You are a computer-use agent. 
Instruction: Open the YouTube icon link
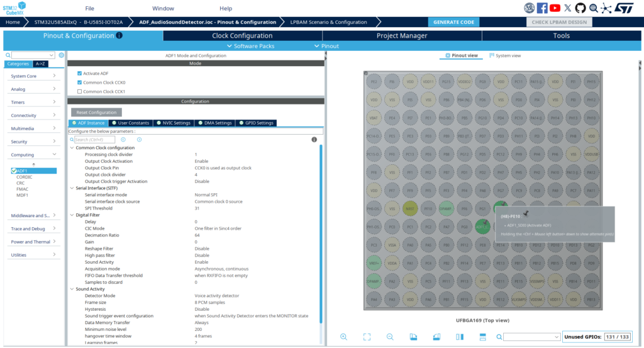tap(555, 8)
